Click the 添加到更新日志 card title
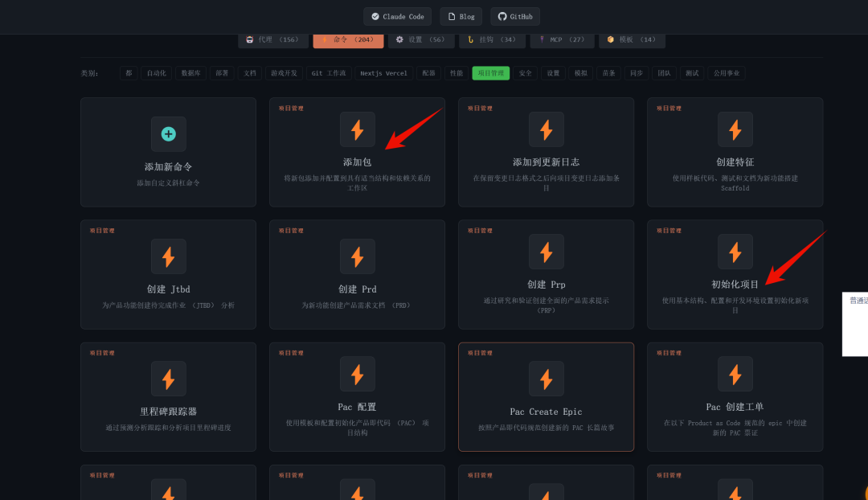Image resolution: width=868 pixels, height=500 pixels. [547, 162]
